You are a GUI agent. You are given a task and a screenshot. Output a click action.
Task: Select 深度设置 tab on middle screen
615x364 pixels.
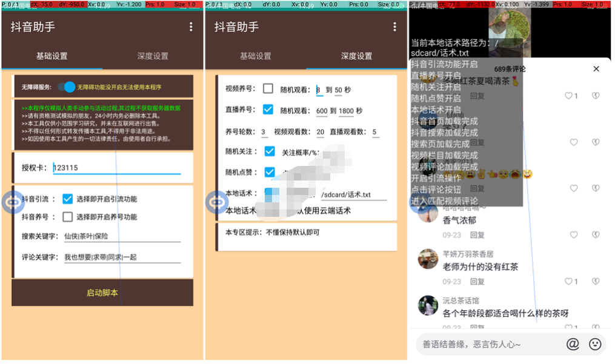coord(356,56)
